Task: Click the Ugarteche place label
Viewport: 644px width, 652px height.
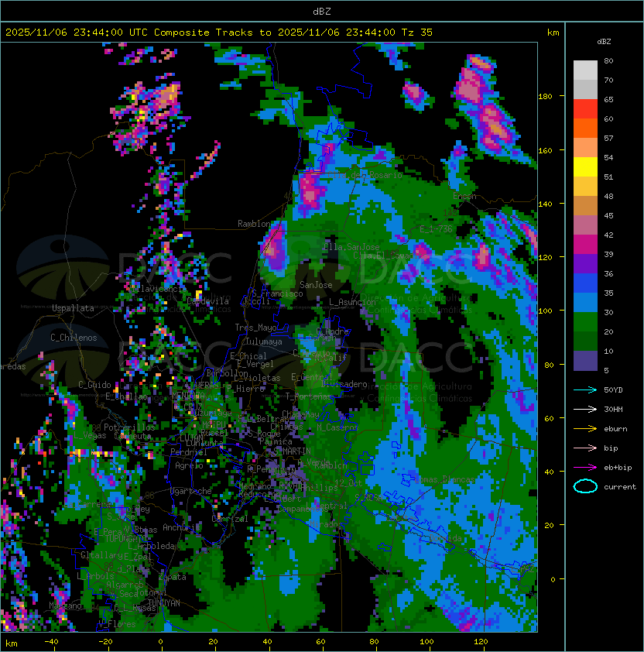Action: pos(191,491)
